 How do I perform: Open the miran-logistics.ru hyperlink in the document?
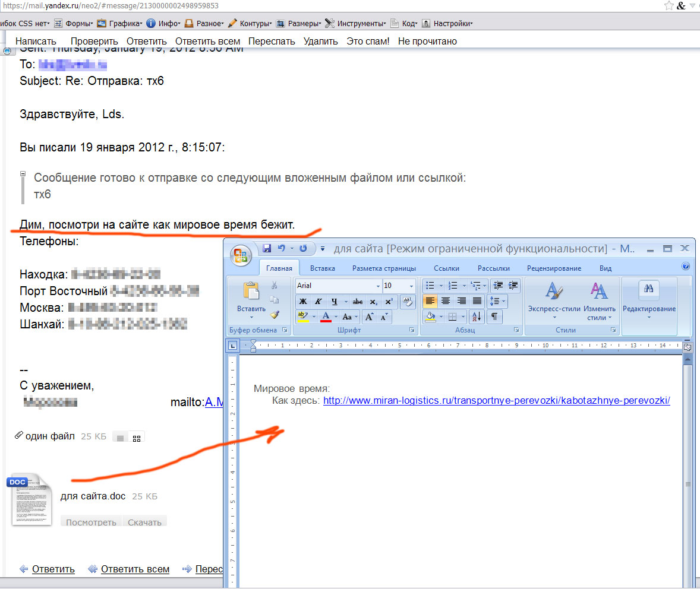[x=496, y=401]
